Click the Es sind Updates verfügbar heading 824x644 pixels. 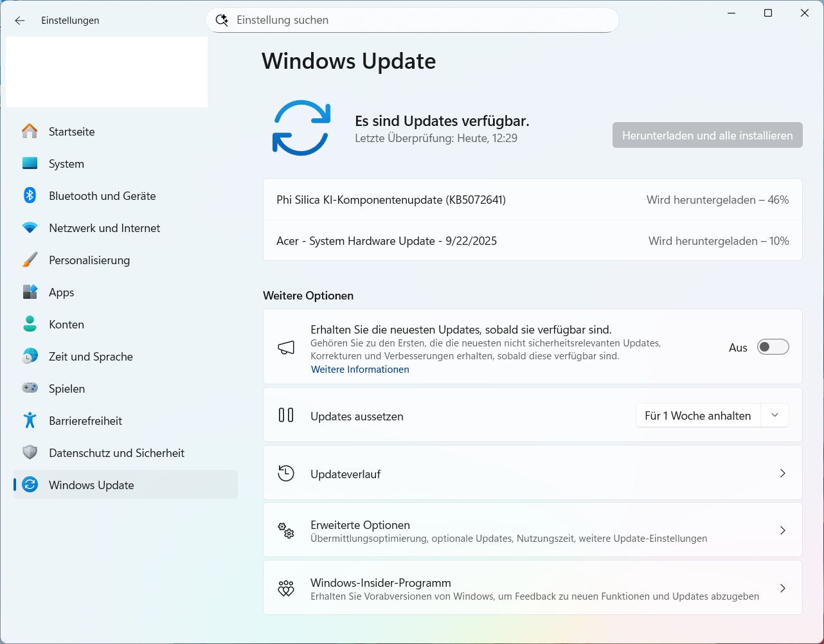[x=442, y=121]
